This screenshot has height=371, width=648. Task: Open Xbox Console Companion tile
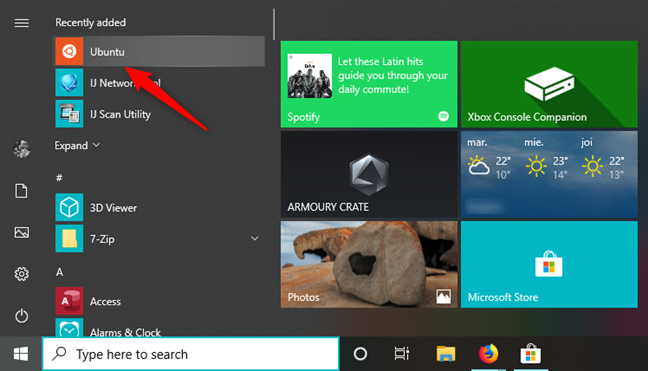[549, 84]
